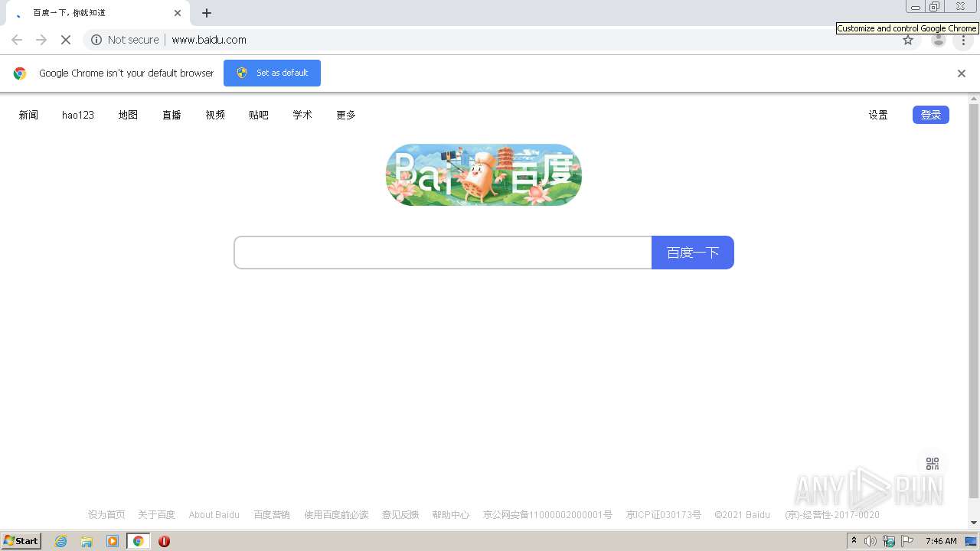Expand the 更多 menu
The width and height of the screenshot is (980, 551).
(x=346, y=115)
